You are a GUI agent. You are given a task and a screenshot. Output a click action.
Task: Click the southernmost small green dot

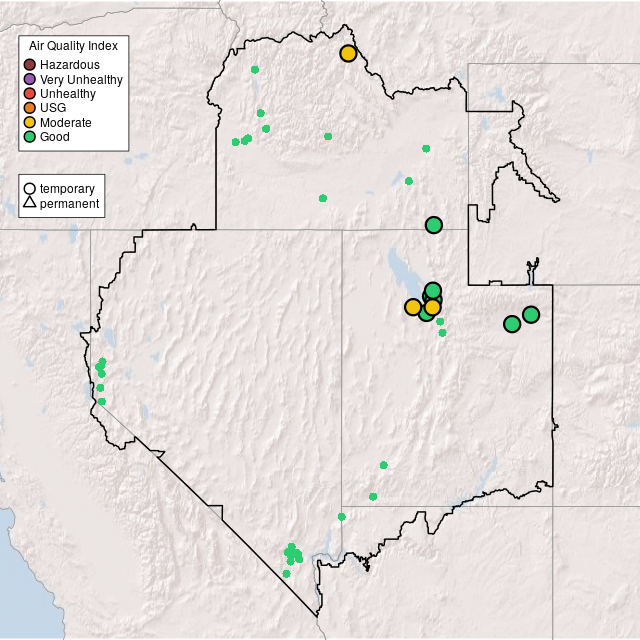(286, 574)
